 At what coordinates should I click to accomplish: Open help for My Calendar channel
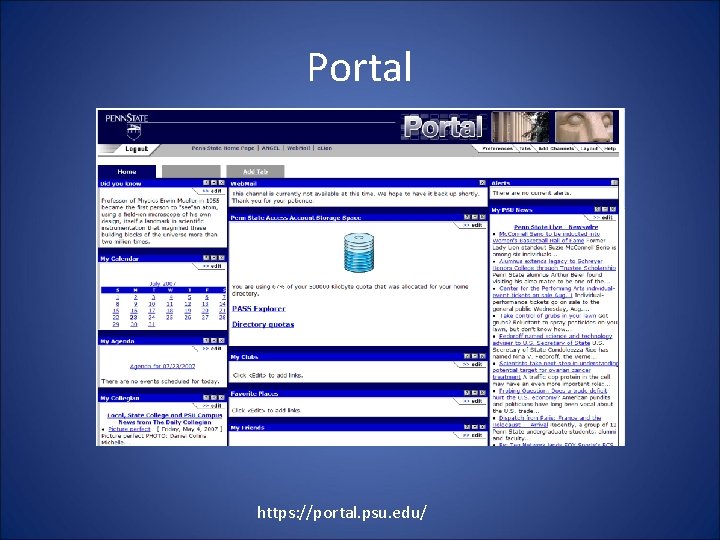pos(206,258)
